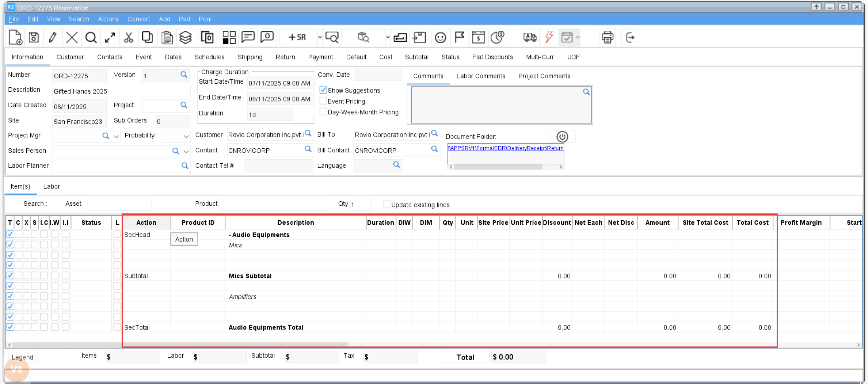Open the Convert menu
Screen dimensions: 868x384
tap(138, 19)
